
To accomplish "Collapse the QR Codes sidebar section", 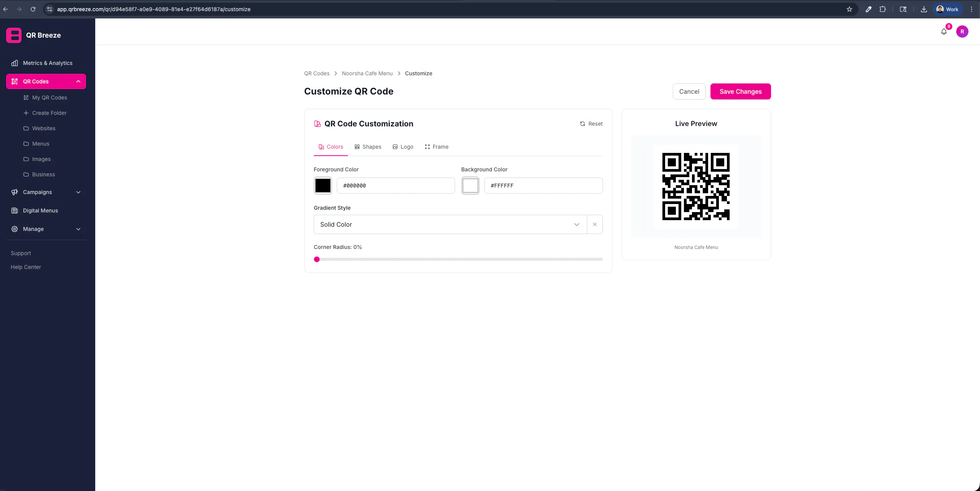I will 78,81.
